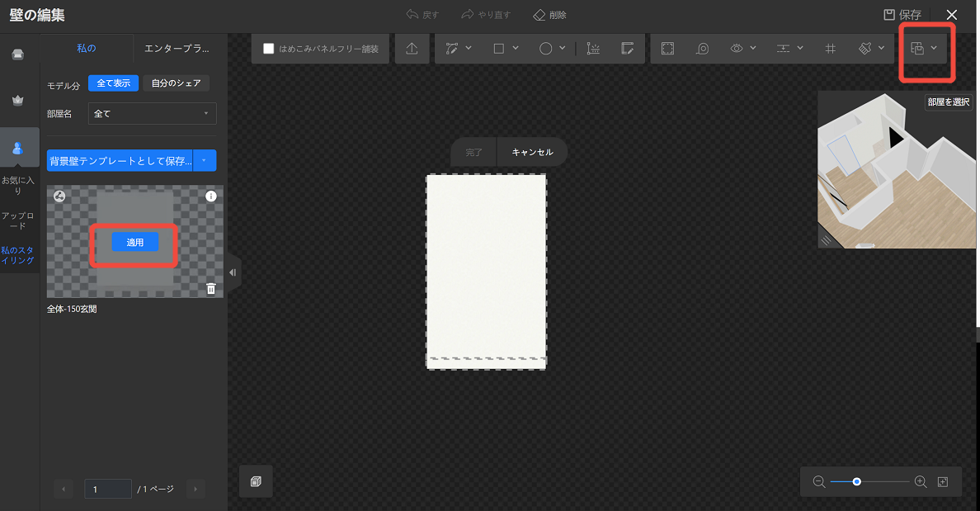Select the circle shape tool
This screenshot has height=511, width=980.
pos(545,48)
